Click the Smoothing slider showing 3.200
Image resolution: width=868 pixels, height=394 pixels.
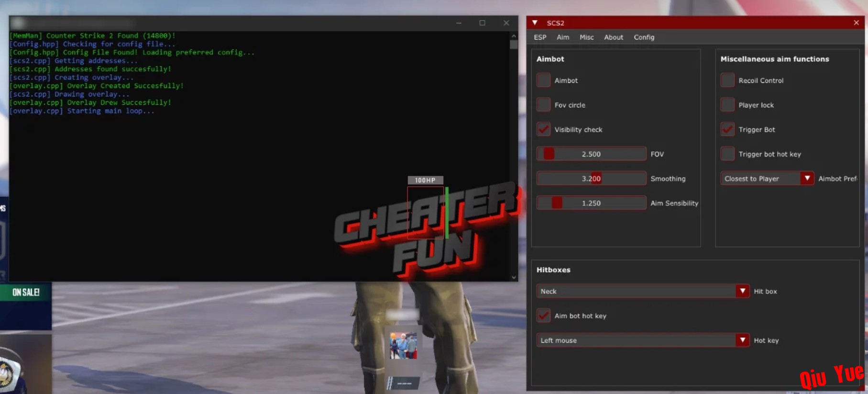591,178
